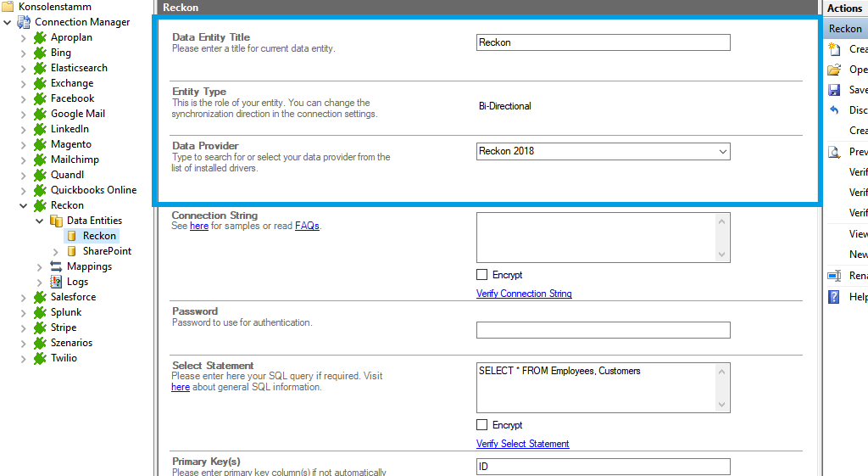The width and height of the screenshot is (868, 476).
Task: Click the Verify Select Statement link
Action: [522, 444]
